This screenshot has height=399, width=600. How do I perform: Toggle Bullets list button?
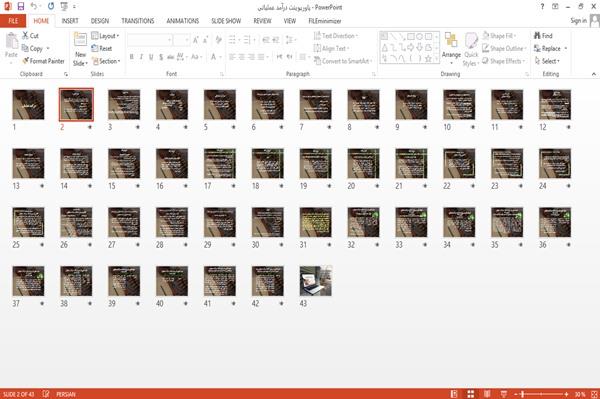pos(232,40)
